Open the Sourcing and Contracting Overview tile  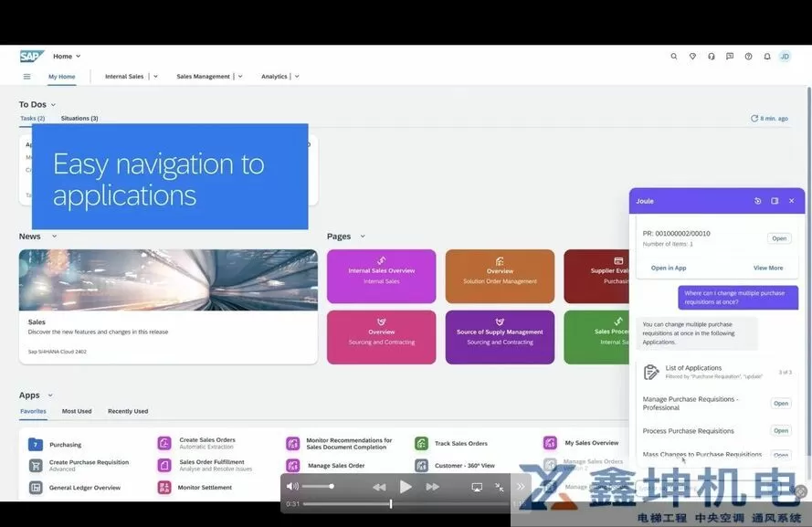(x=381, y=337)
